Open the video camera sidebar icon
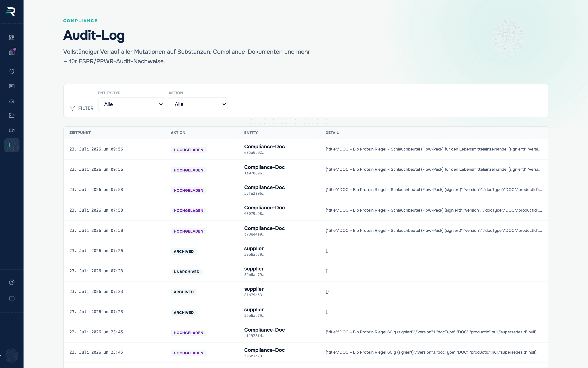The image size is (588, 368). (12, 130)
